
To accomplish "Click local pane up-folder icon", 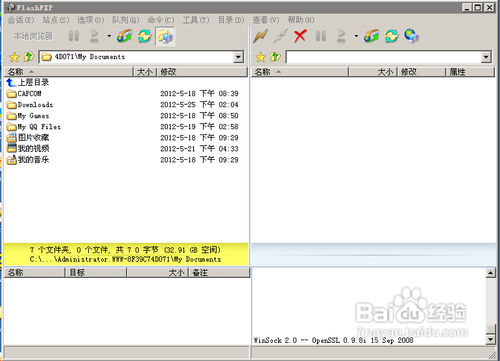I will coord(29,57).
